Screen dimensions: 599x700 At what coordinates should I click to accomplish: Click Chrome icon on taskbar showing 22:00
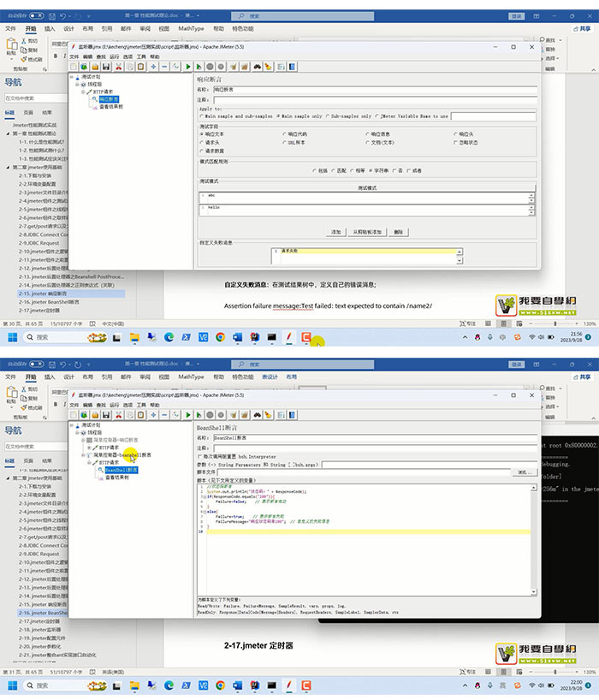(220, 685)
